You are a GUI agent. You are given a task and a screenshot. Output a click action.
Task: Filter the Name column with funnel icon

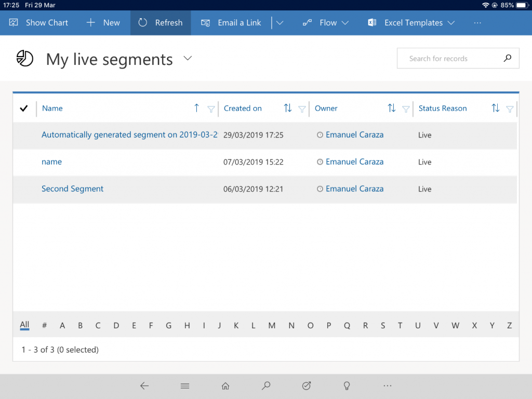pyautogui.click(x=211, y=109)
